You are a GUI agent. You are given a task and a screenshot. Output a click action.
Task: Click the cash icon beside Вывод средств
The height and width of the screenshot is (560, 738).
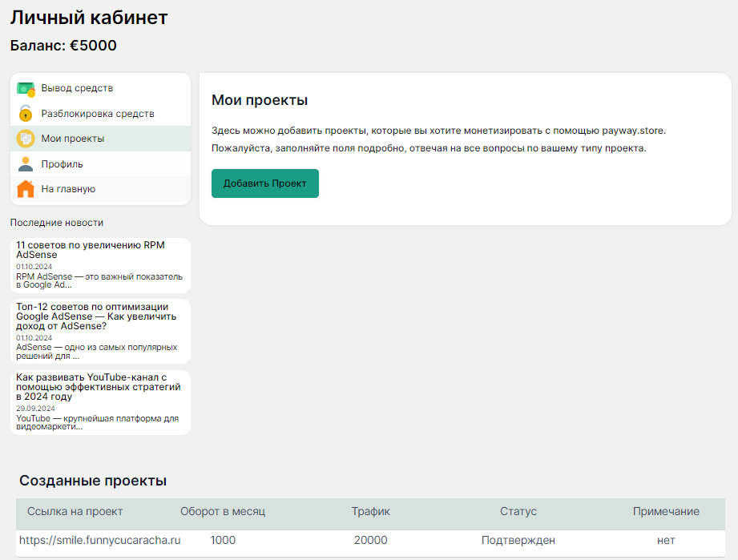(26, 88)
